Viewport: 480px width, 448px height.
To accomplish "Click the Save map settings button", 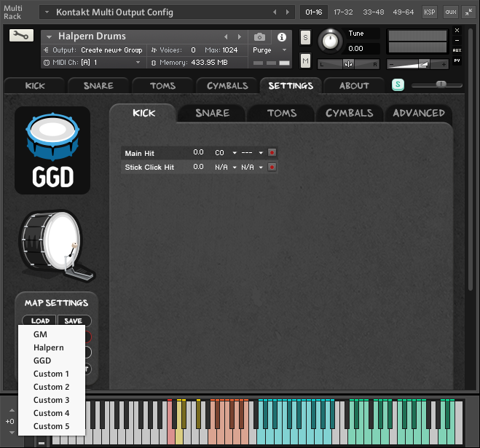I will (x=74, y=321).
